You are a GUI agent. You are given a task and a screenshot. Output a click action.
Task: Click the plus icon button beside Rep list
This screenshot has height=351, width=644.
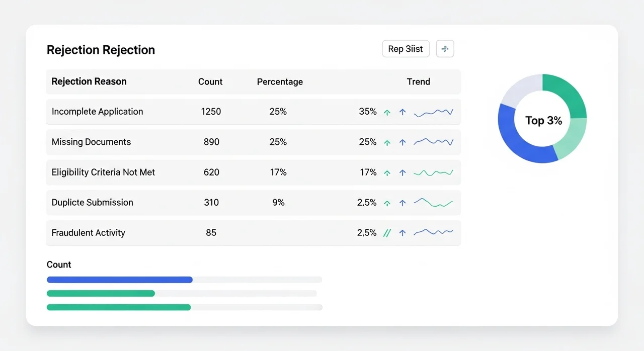coord(445,49)
